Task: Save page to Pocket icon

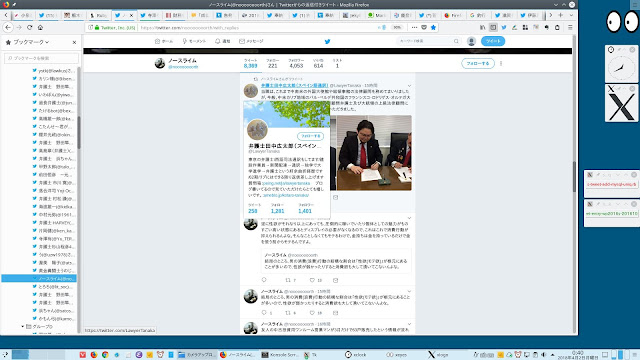Action: coord(424,27)
